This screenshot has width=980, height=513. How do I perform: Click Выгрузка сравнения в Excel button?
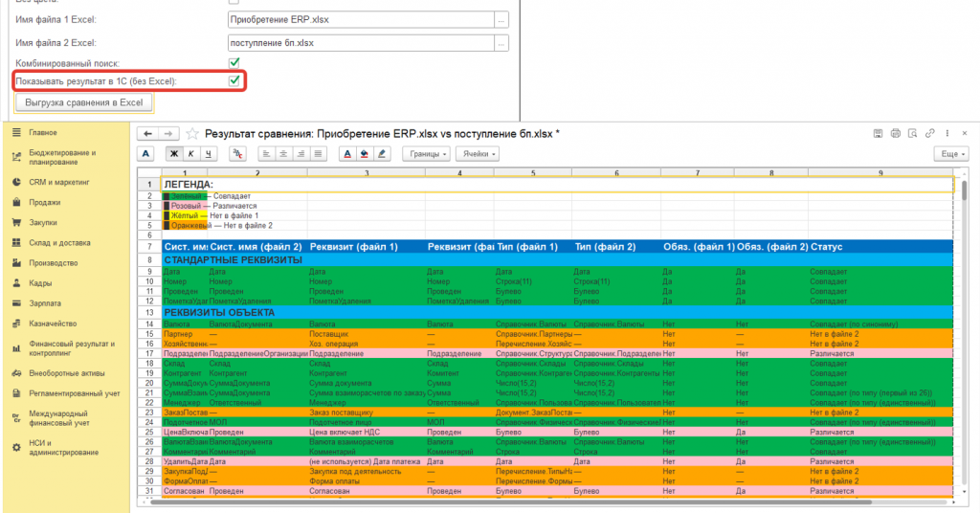[84, 102]
